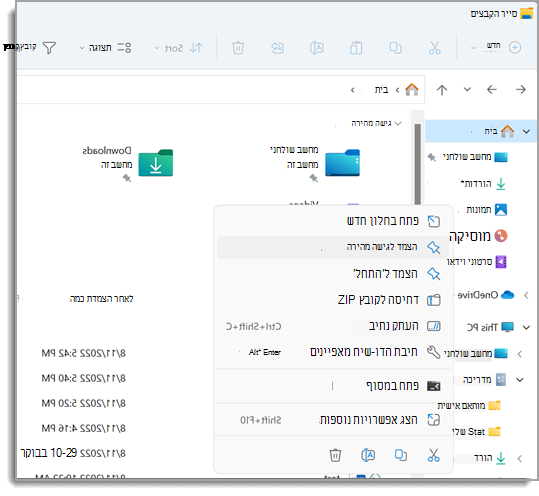Click the music icon next to מוסיקה

point(501,236)
